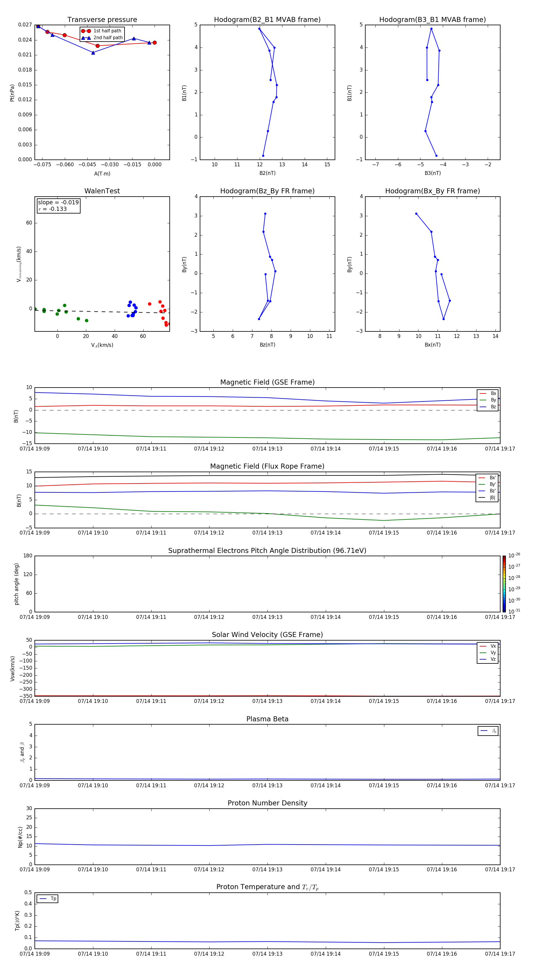Click the "Solar Wind Velocity (GSE Frame)" title
535x980 pixels.
[267, 635]
